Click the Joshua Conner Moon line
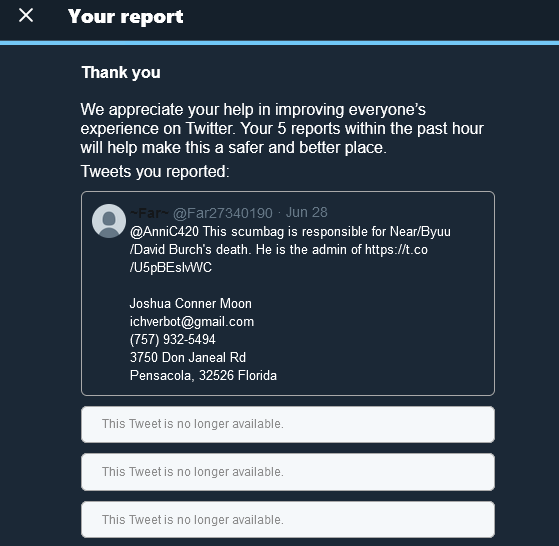Image resolution: width=559 pixels, height=546 pixels. point(191,303)
